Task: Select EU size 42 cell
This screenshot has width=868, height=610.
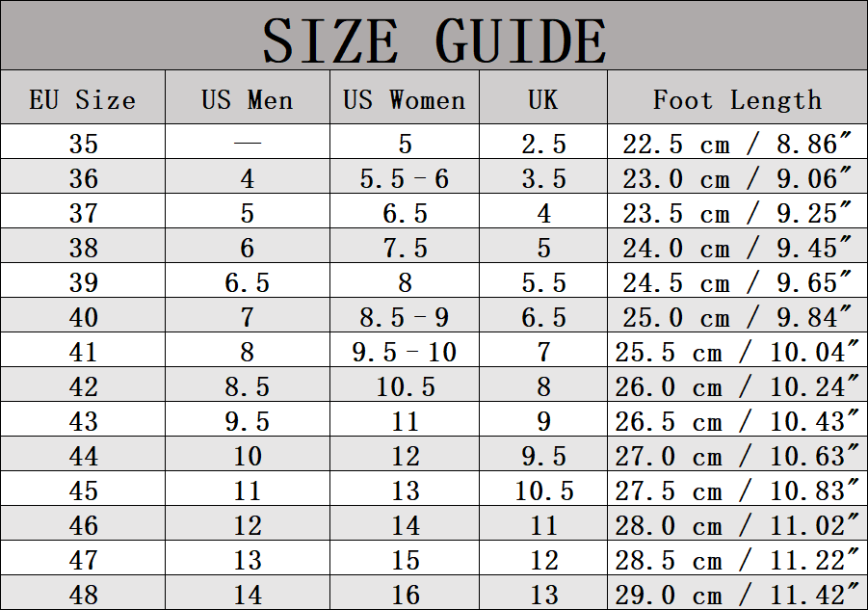Action: 83,386
